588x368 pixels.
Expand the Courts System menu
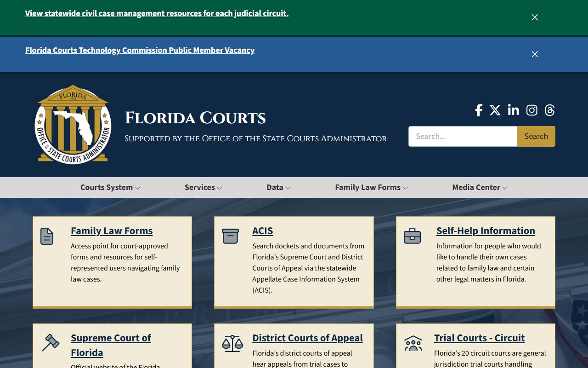pyautogui.click(x=110, y=187)
